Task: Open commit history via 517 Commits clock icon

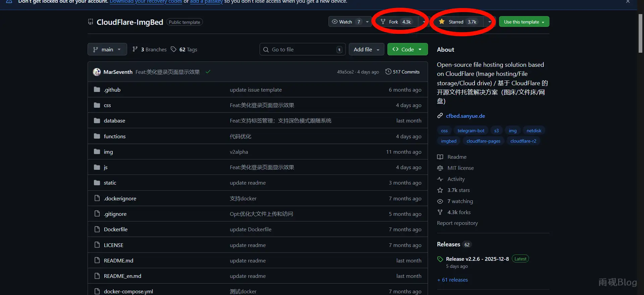Action: 388,72
